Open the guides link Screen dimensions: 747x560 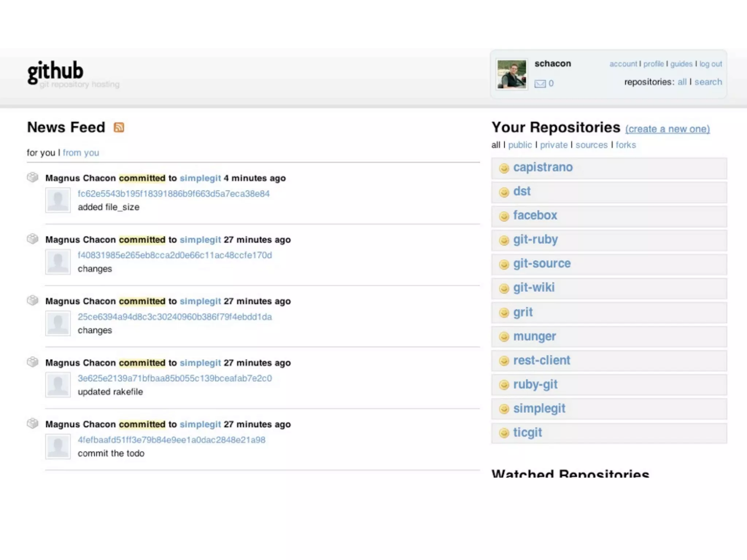click(681, 64)
